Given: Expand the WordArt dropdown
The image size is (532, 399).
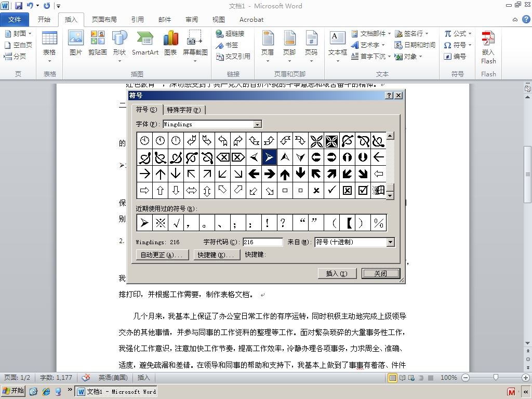Looking at the screenshot, I should [383, 45].
